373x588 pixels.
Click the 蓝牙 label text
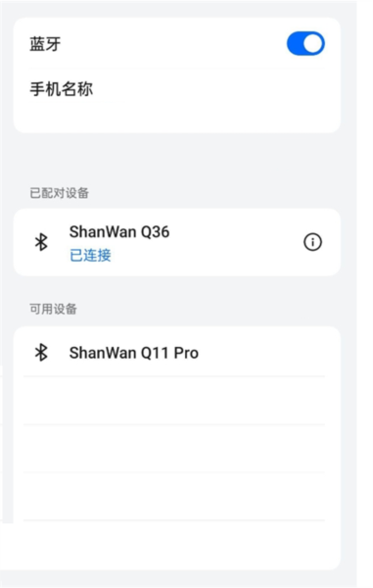pyautogui.click(x=45, y=44)
